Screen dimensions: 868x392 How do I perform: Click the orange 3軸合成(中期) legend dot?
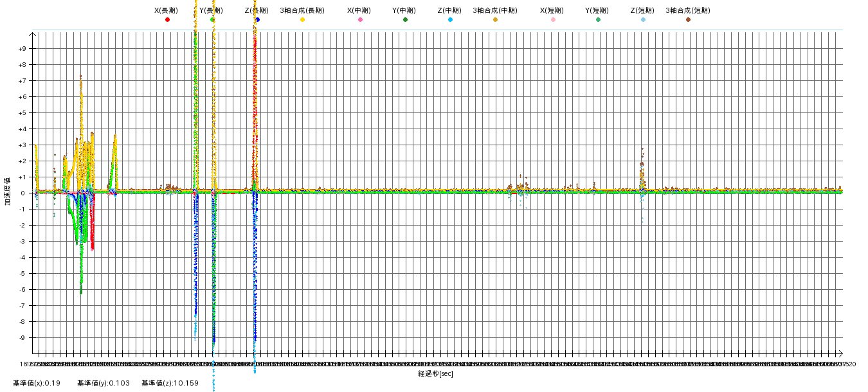point(495,20)
